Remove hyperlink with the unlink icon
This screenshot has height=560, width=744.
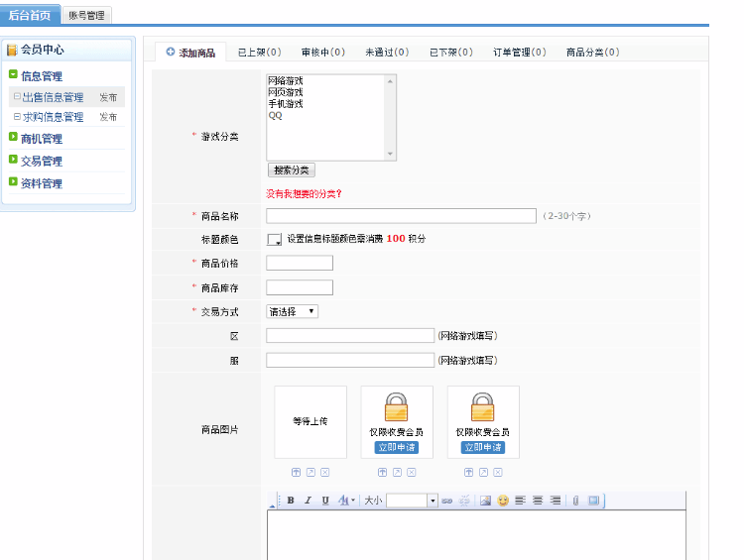464,501
